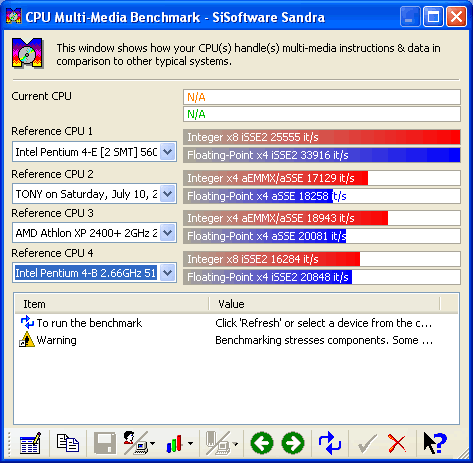Image resolution: width=473 pixels, height=463 pixels.
Task: Expand the Reference CPU 3 dropdown arrow
Action: [x=168, y=233]
